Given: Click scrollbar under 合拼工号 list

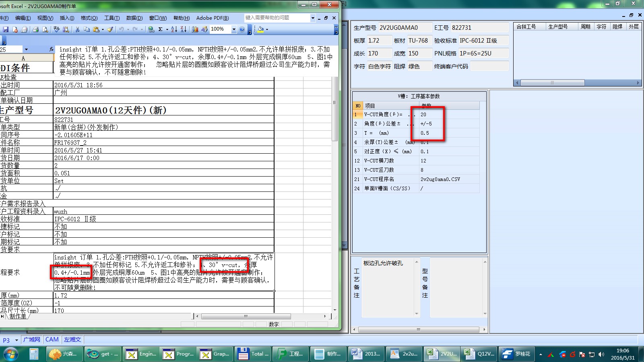Looking at the screenshot, I should point(577,82).
